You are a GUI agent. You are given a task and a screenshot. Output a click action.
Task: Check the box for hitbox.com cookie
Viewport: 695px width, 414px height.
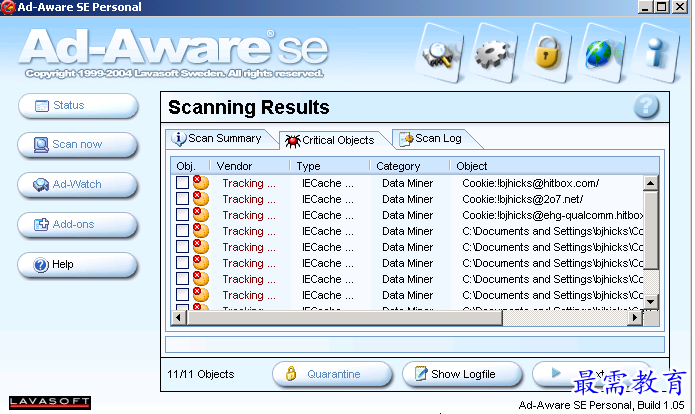click(x=182, y=183)
